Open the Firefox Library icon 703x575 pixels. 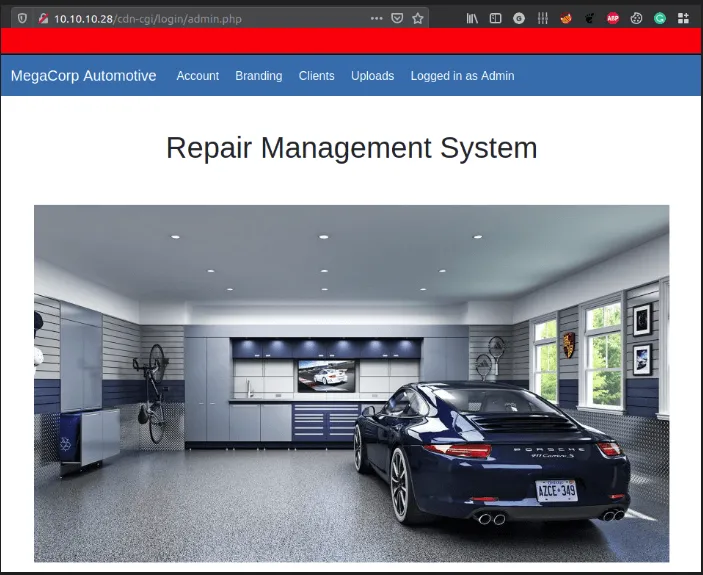[473, 18]
